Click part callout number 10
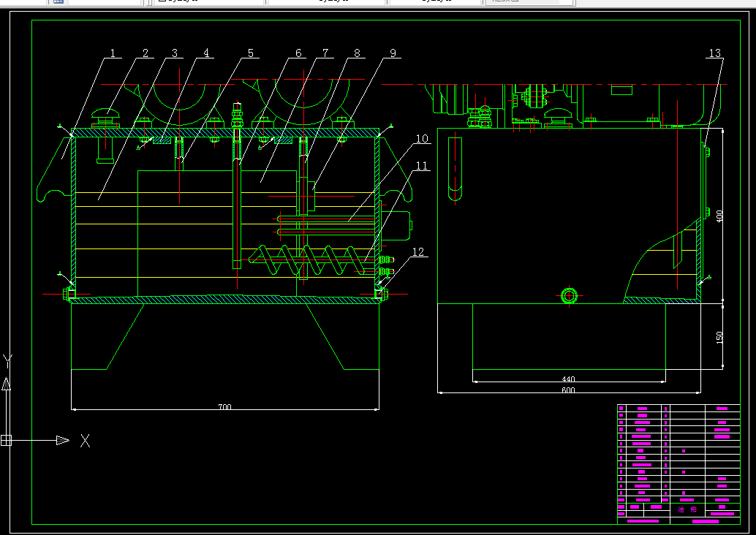This screenshot has width=756, height=535. coord(422,139)
